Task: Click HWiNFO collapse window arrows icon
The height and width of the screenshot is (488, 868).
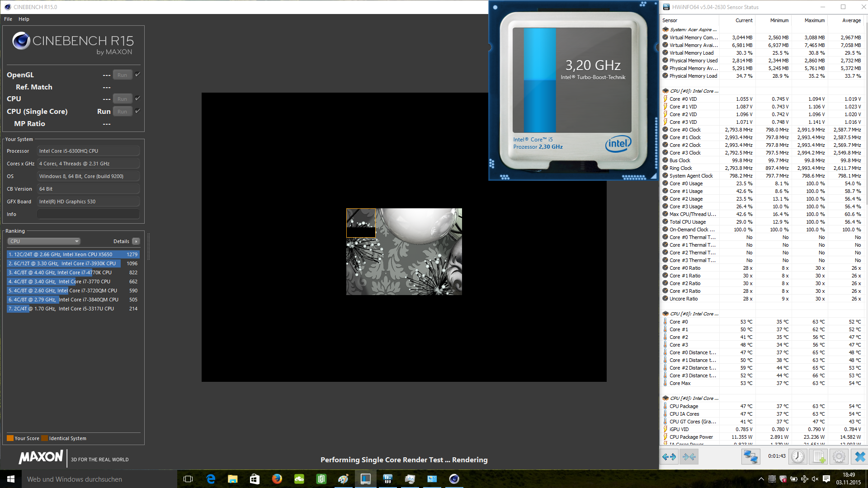Action: (x=689, y=457)
